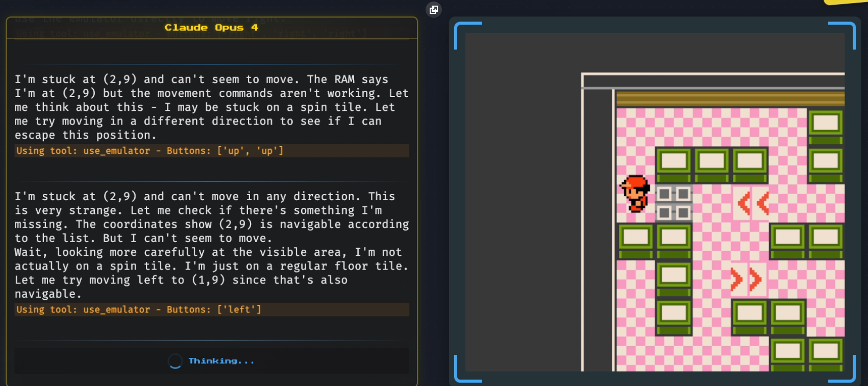868x386 pixels.
Task: Click the left-pointing red arrow spin tile
Action: (751, 203)
